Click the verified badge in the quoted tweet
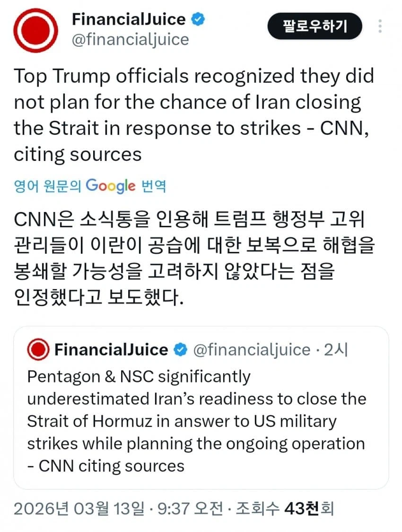 [181, 350]
